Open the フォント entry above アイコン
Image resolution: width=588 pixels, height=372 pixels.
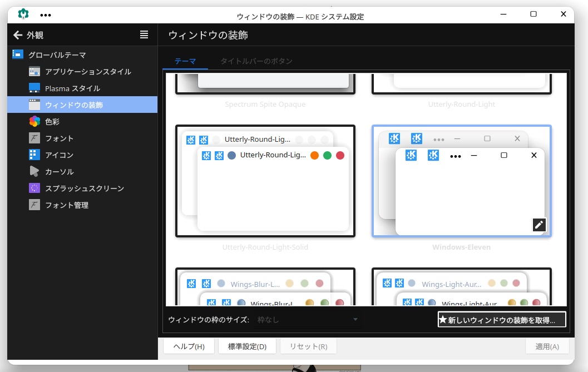82,138
